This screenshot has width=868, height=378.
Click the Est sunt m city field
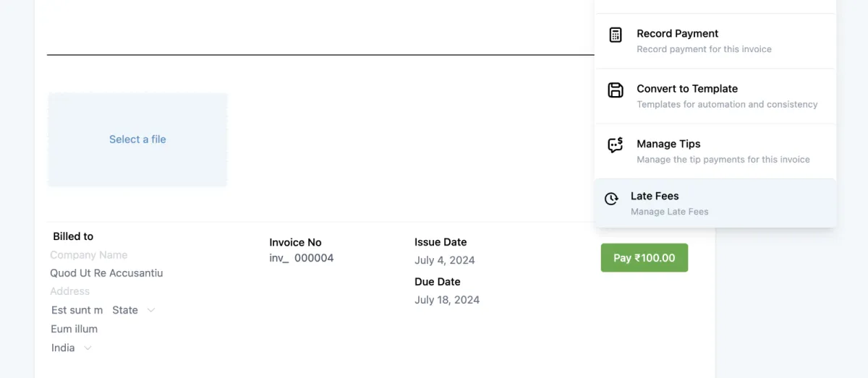[77, 310]
